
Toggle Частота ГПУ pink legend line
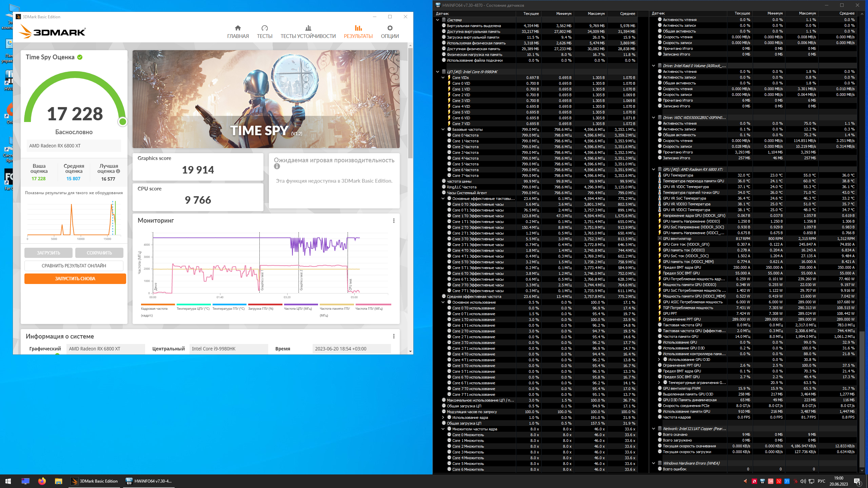coord(373,305)
